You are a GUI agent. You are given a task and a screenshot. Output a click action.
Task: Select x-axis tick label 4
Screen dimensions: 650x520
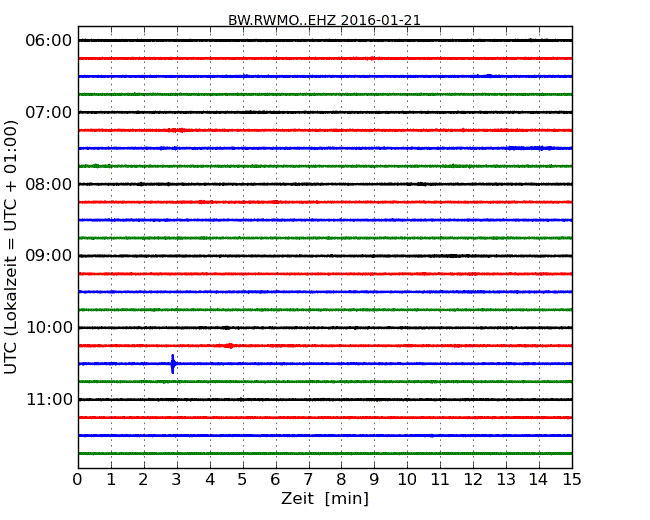[210, 479]
